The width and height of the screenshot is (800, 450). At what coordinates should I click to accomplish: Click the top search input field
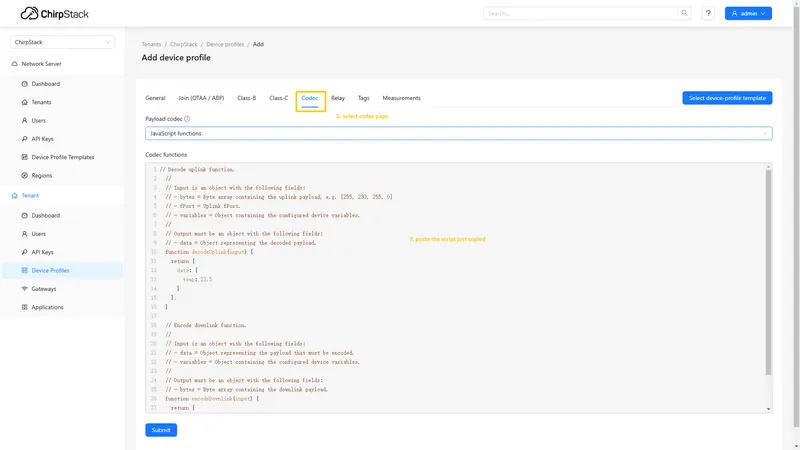581,13
